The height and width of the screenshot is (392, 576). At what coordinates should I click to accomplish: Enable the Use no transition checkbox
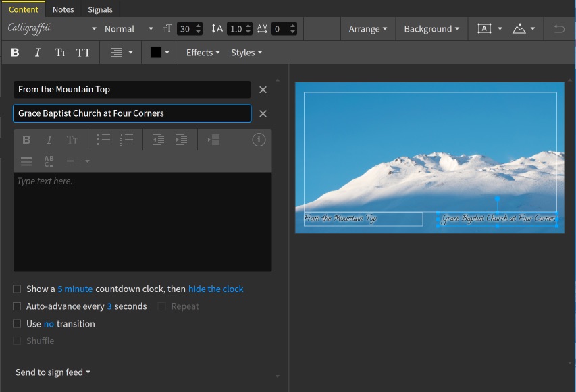pos(17,324)
